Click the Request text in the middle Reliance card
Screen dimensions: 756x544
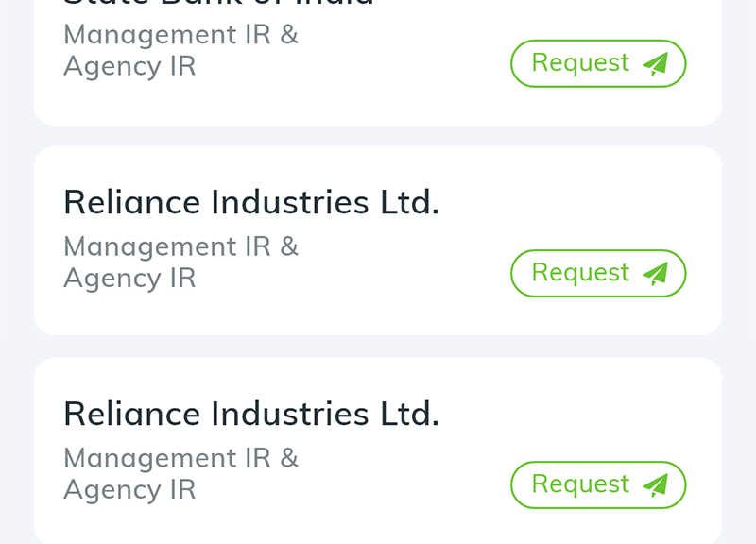[580, 273]
